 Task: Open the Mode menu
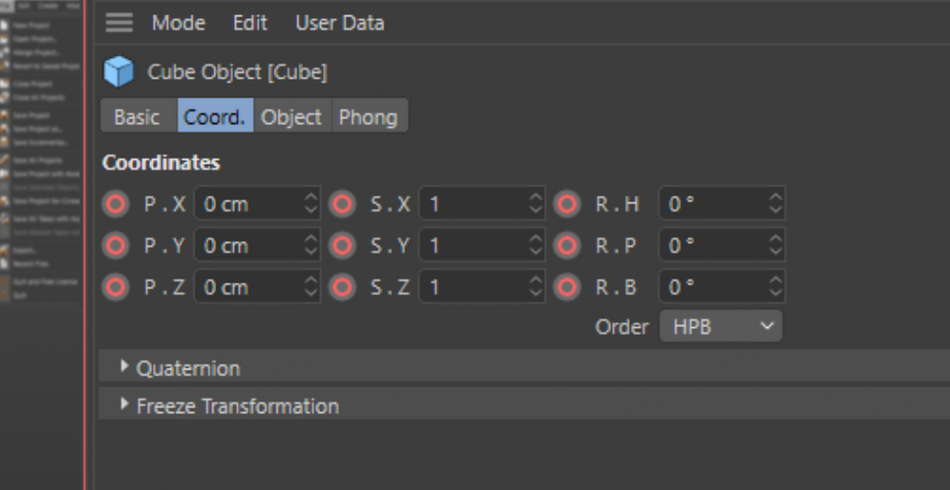pyautogui.click(x=178, y=22)
